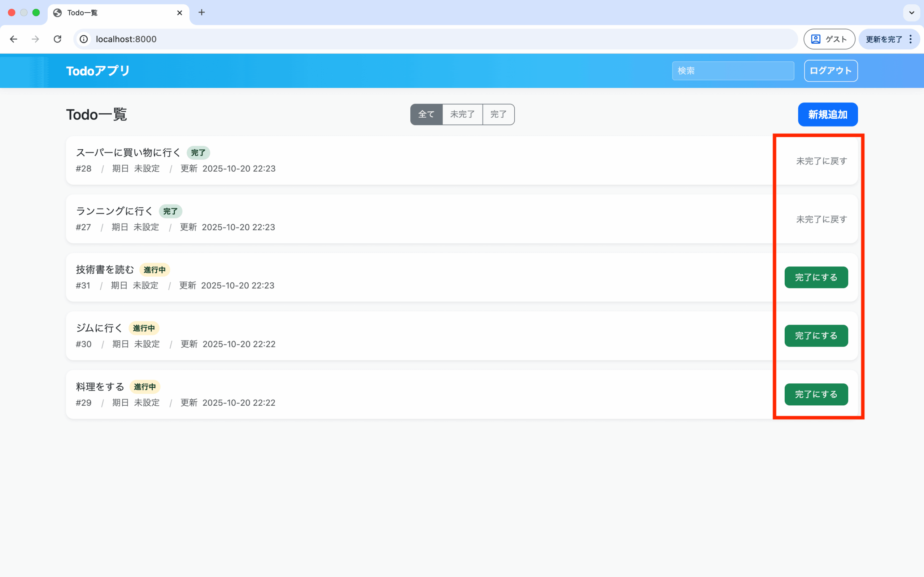The height and width of the screenshot is (577, 924).
Task: Open the Chrome three-dots menu
Action: 911,39
